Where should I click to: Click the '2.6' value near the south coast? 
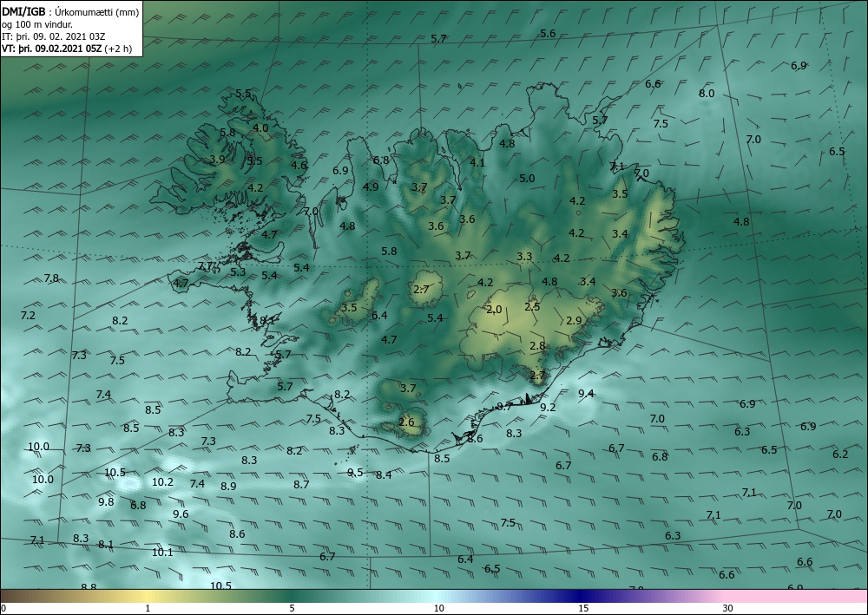[406, 422]
